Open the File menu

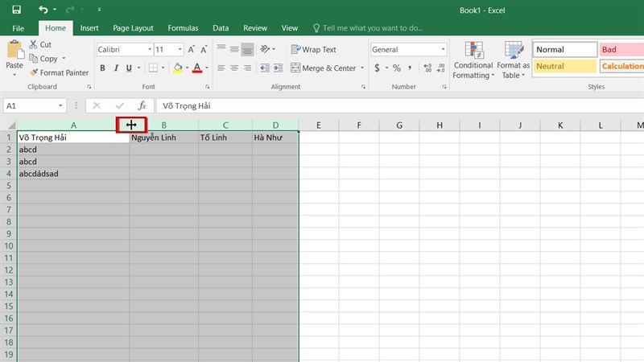click(18, 28)
